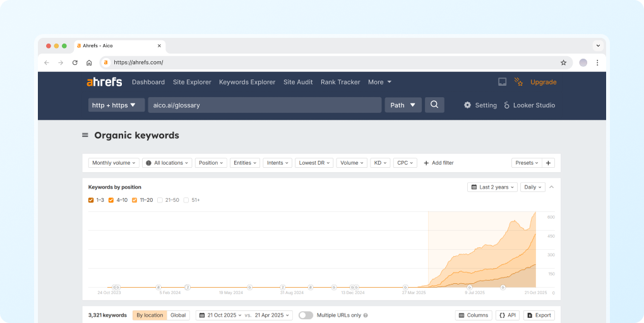This screenshot has height=323, width=644.
Task: Add new preset with plus button
Action: click(548, 163)
